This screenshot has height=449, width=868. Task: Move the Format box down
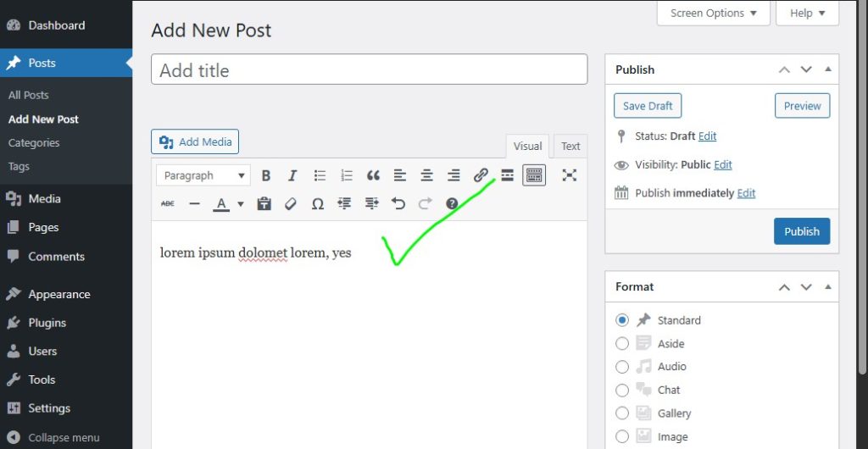tap(806, 287)
